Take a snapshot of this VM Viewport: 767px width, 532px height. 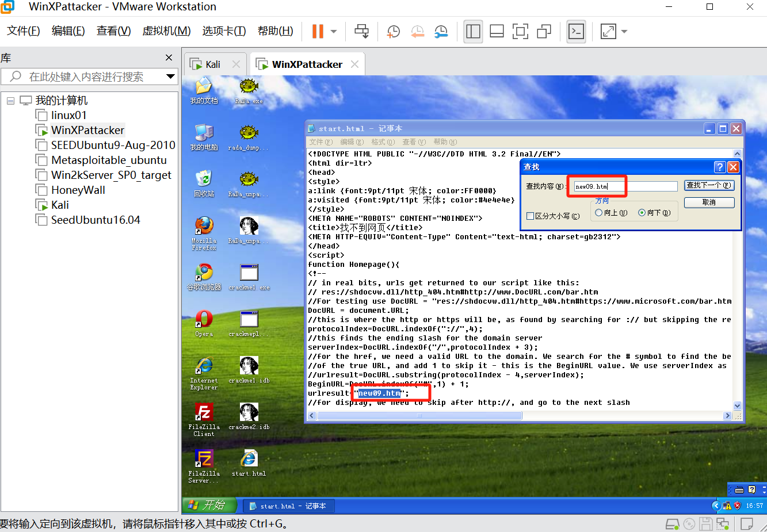[394, 31]
